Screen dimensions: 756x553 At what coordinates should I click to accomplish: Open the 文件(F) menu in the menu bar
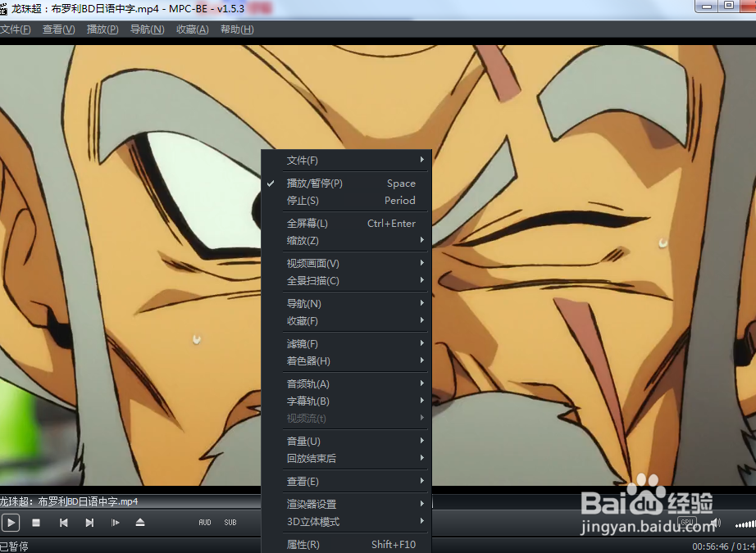point(15,29)
